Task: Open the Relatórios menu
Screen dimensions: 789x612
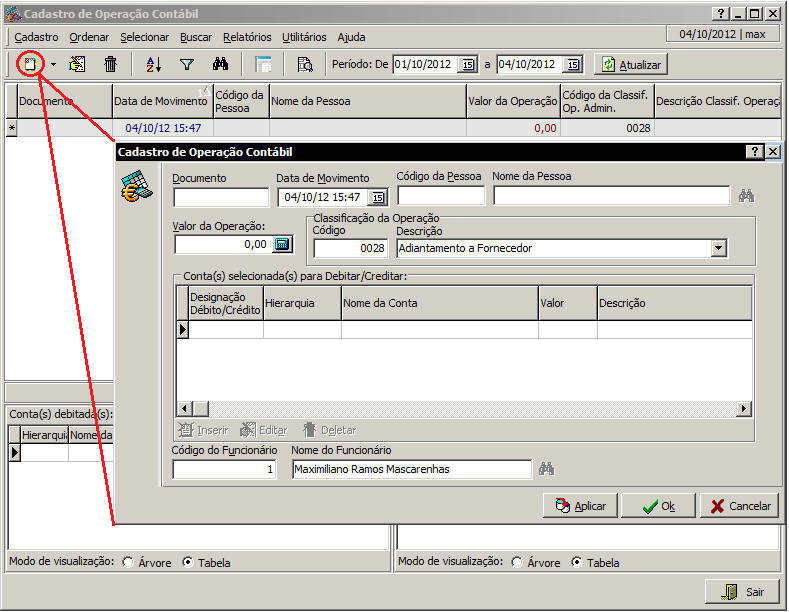Action: (x=247, y=37)
